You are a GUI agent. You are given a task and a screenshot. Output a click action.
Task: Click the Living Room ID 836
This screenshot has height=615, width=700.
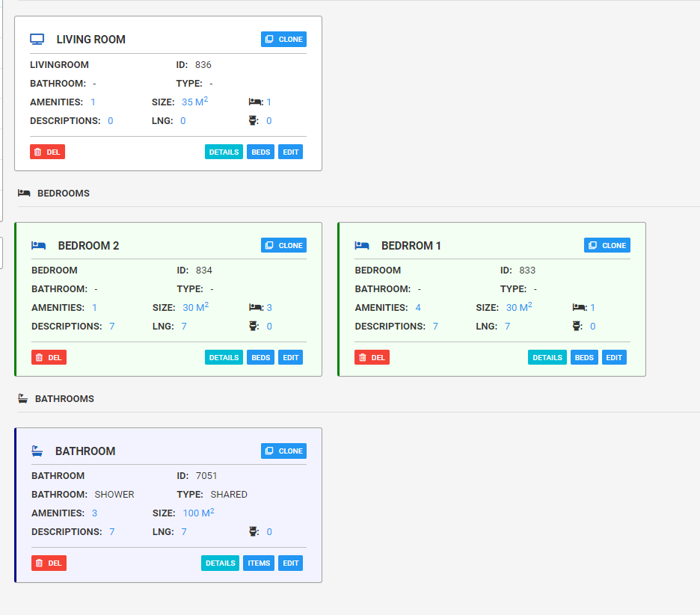click(203, 65)
